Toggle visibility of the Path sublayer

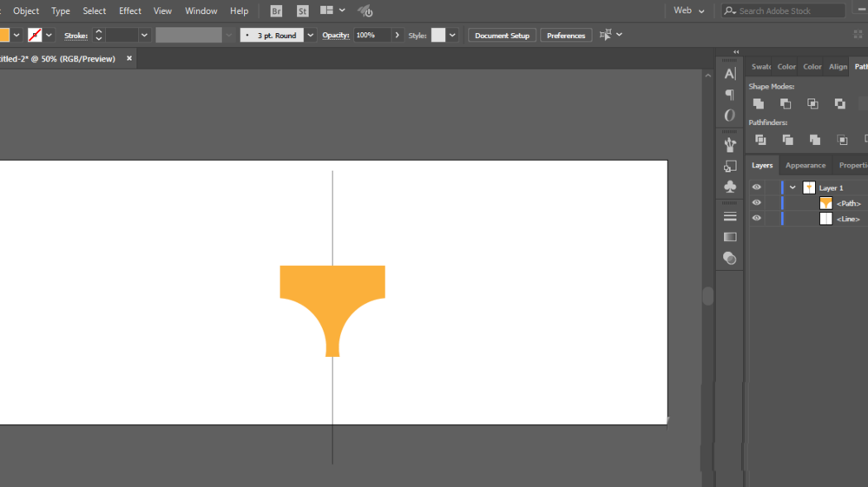pyautogui.click(x=756, y=203)
